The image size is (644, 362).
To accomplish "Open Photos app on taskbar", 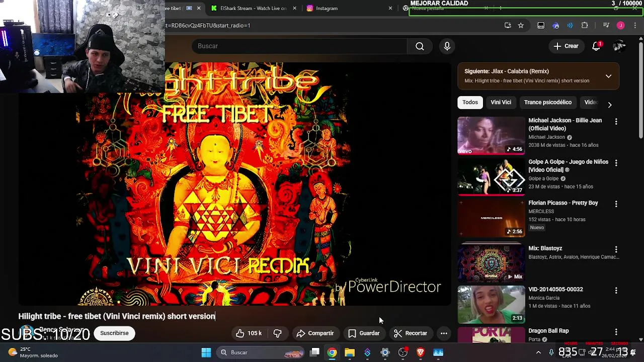I will click(438, 352).
